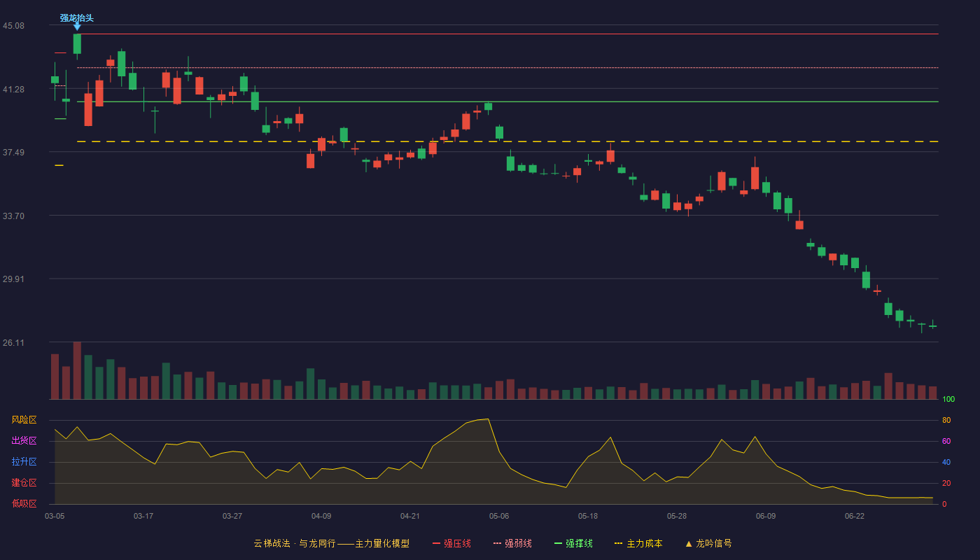This screenshot has height=560, width=980.
Task: Click the 拉升区 zone label
Action: (x=24, y=462)
